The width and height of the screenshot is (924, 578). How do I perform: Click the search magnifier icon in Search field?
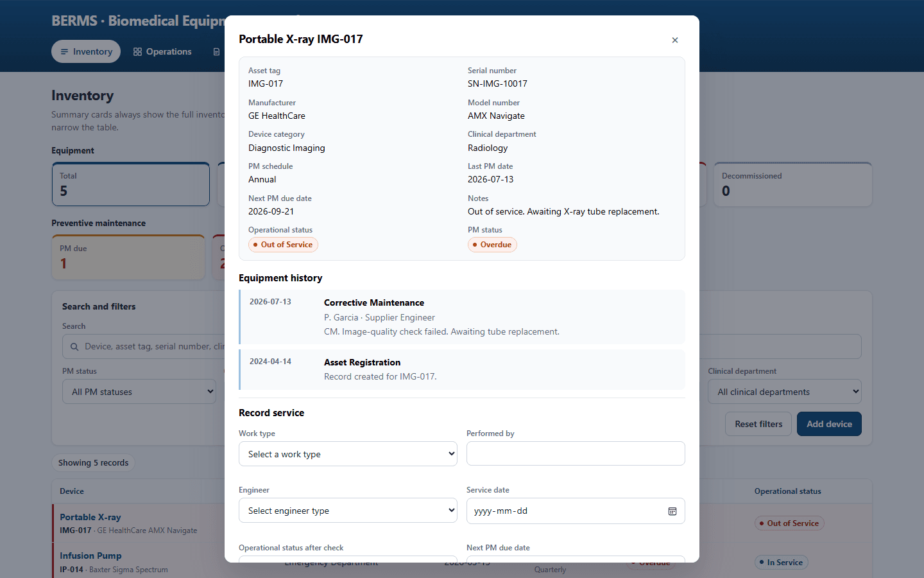click(74, 347)
